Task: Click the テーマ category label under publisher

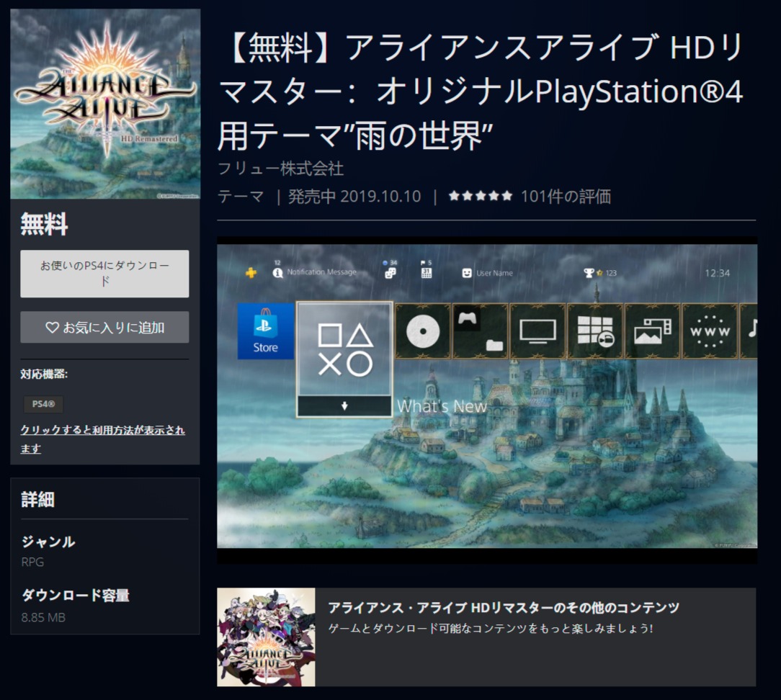Action: [241, 196]
